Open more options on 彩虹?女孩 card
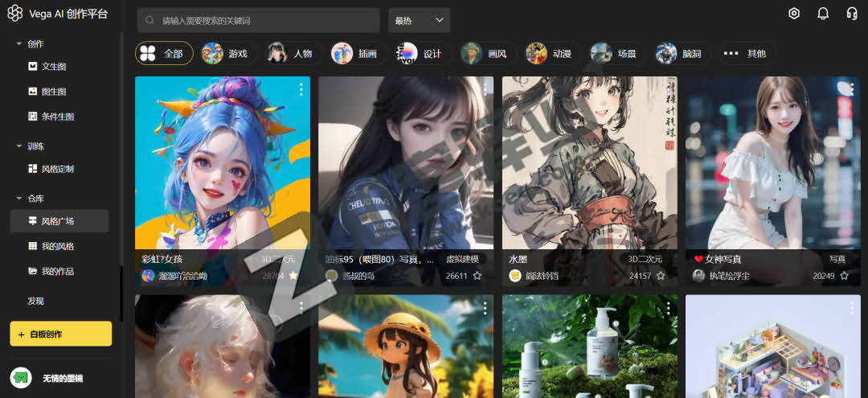The image size is (868, 398). click(x=301, y=89)
